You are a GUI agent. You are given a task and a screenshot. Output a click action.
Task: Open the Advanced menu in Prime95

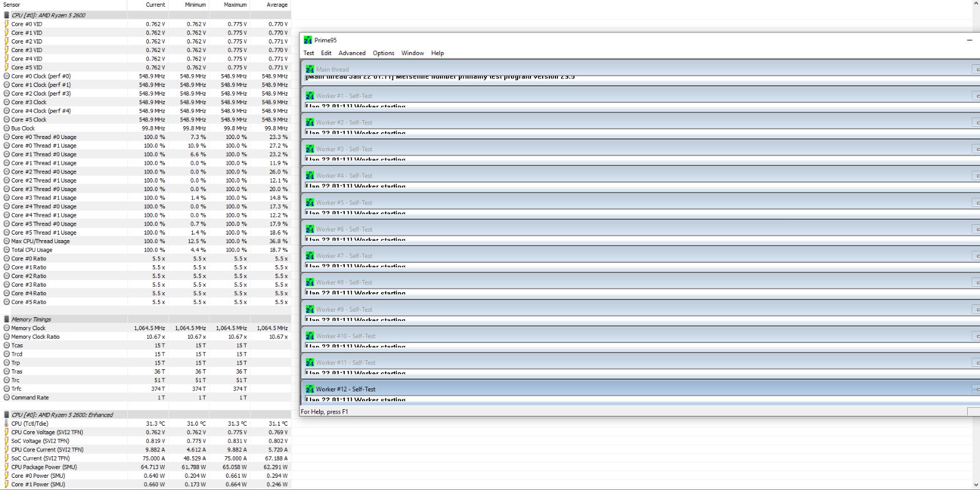click(x=352, y=53)
